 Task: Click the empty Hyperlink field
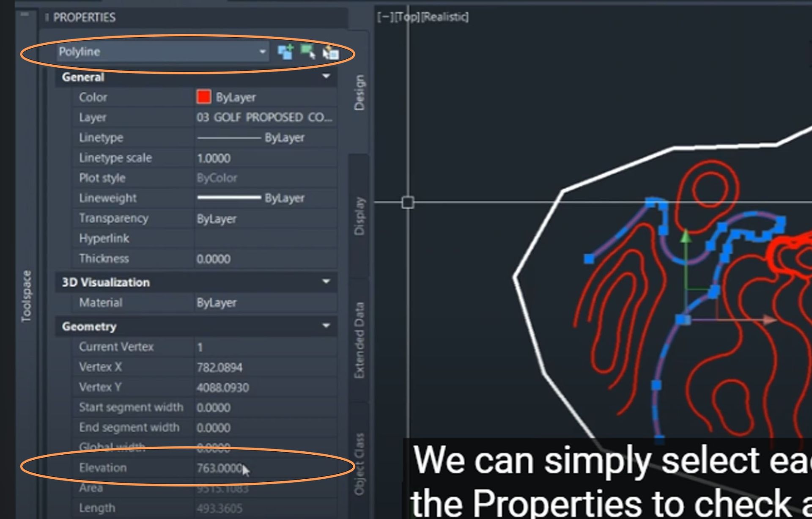click(x=265, y=239)
